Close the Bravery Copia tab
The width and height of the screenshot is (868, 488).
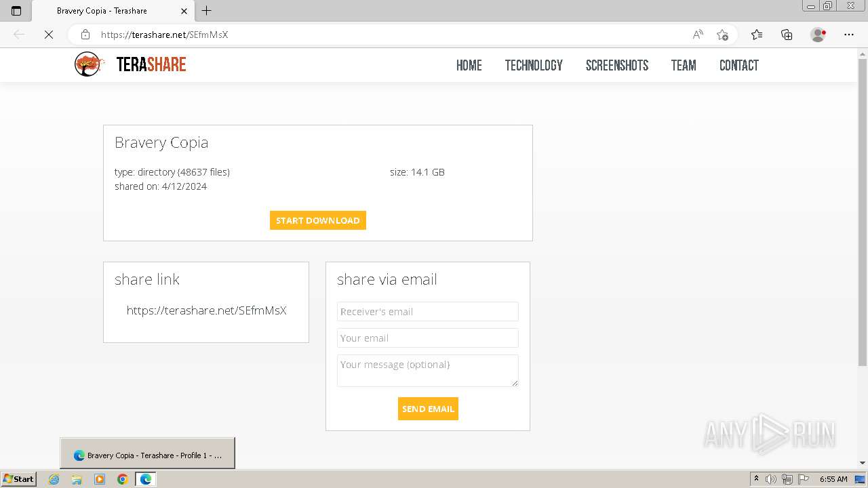point(184,11)
